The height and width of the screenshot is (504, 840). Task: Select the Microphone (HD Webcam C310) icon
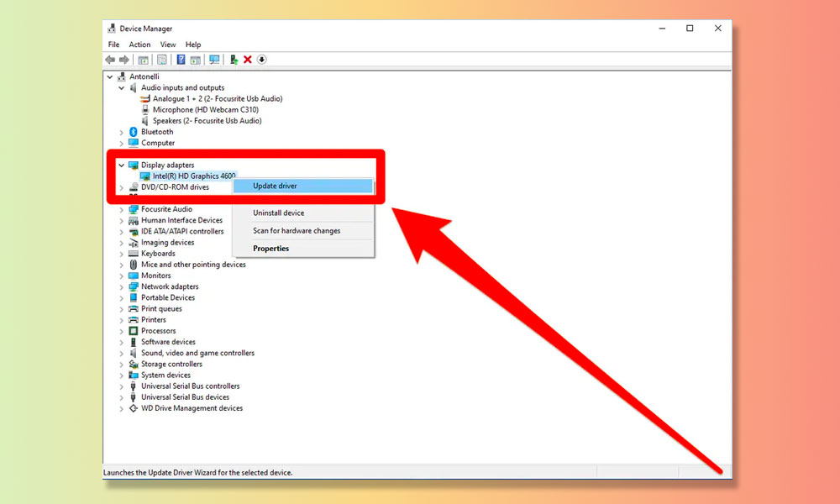[x=145, y=110]
